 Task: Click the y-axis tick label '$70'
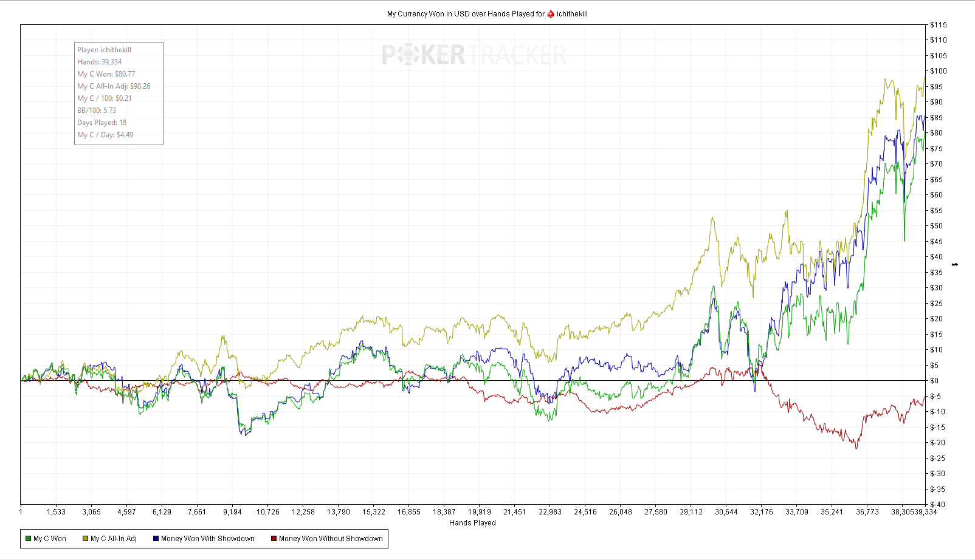[x=937, y=164]
